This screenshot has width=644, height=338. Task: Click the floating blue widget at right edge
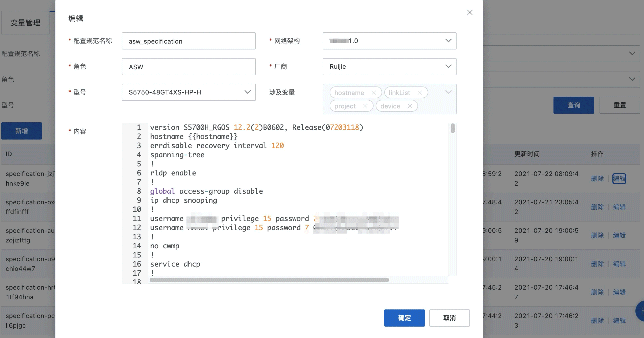640,311
